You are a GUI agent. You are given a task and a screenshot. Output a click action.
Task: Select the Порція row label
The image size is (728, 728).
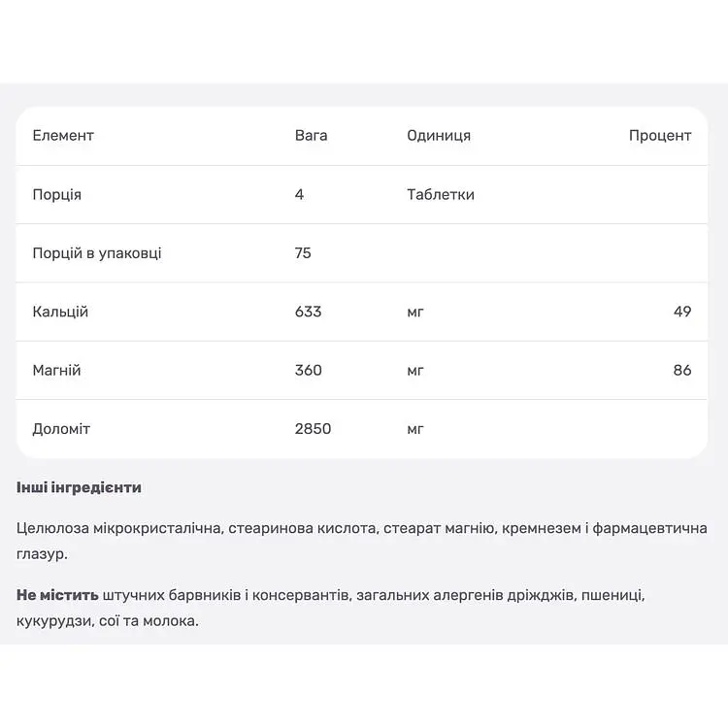[56, 194]
